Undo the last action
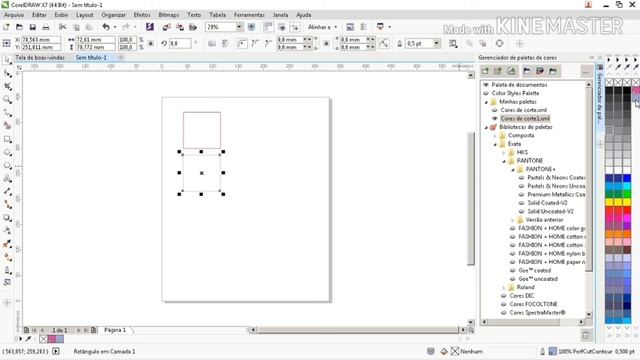 click(x=106, y=27)
